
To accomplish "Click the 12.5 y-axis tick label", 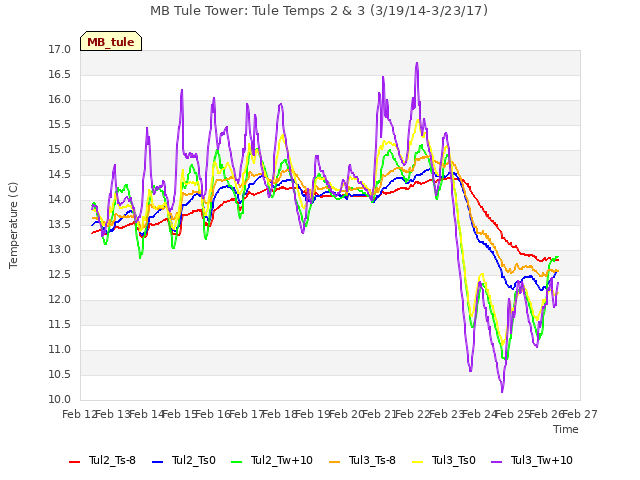I will click(x=60, y=275).
